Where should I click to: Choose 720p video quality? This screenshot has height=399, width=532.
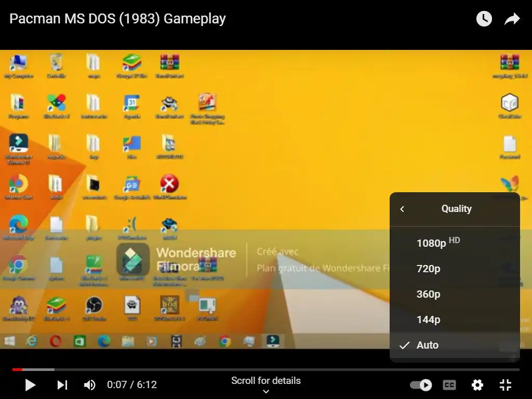click(455, 269)
